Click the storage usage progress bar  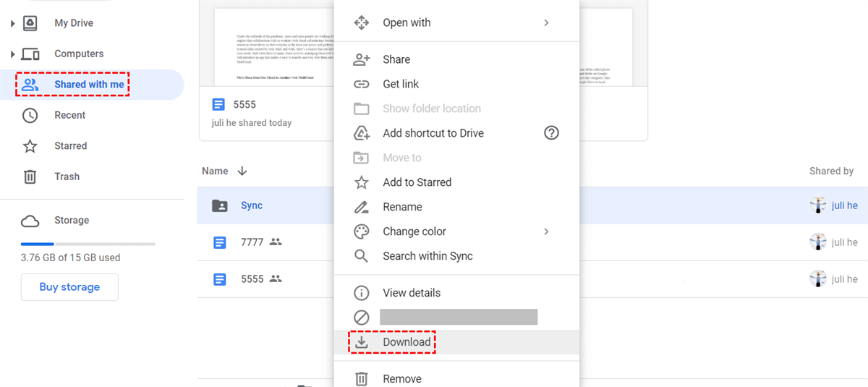[x=88, y=244]
